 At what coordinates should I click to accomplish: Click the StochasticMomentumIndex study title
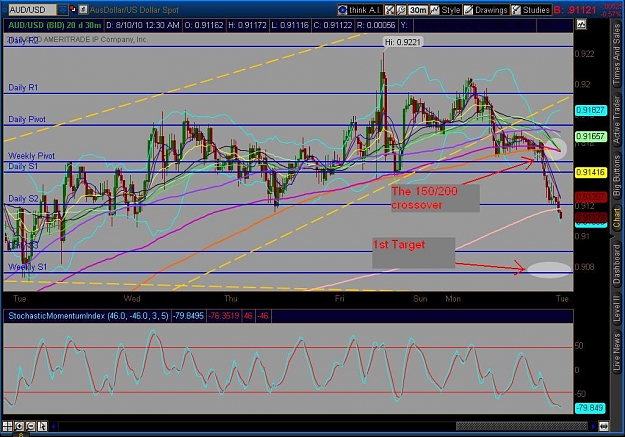point(88,316)
